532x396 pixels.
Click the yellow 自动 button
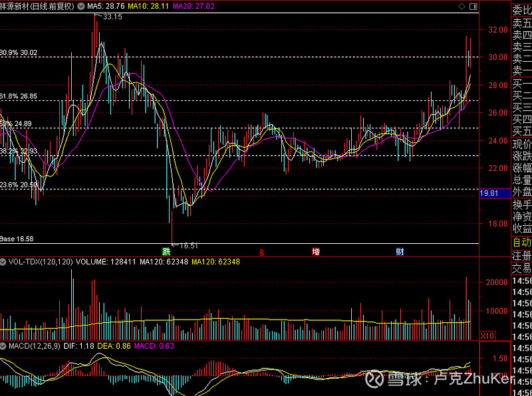(x=522, y=243)
